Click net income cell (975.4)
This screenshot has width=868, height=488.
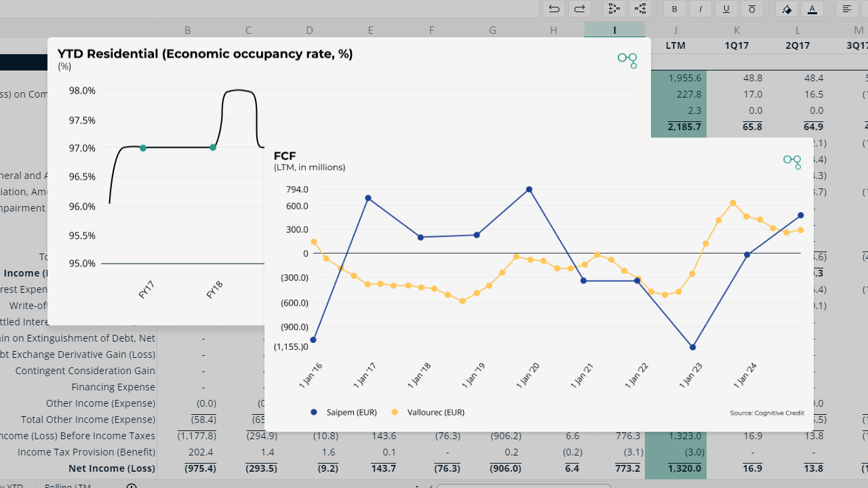tap(200, 468)
